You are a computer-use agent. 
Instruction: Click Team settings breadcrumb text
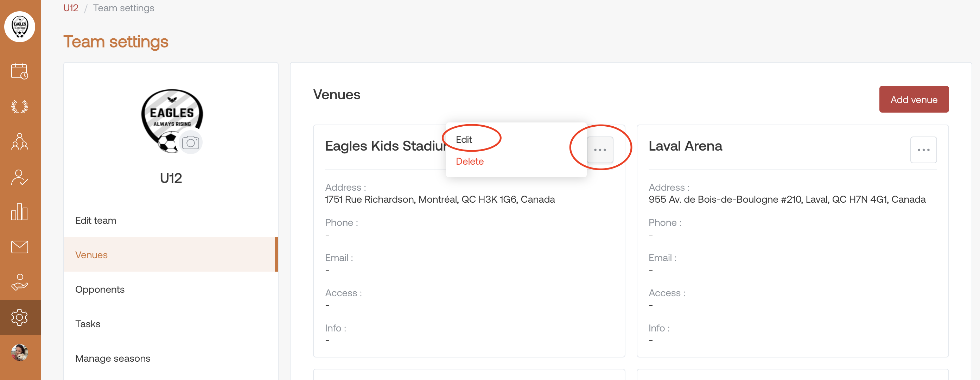[x=123, y=8]
